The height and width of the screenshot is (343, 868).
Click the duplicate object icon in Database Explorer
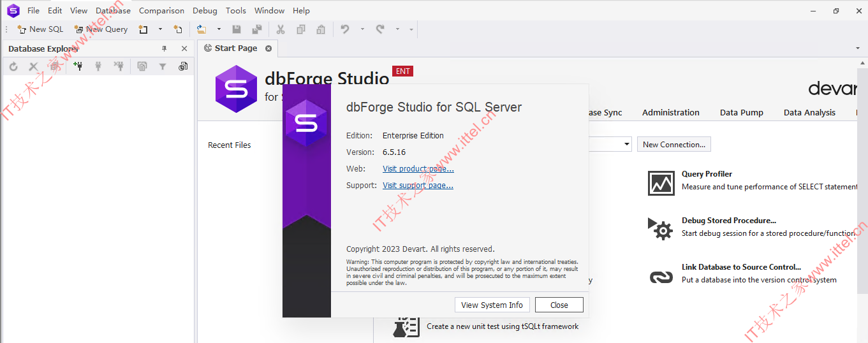(142, 66)
